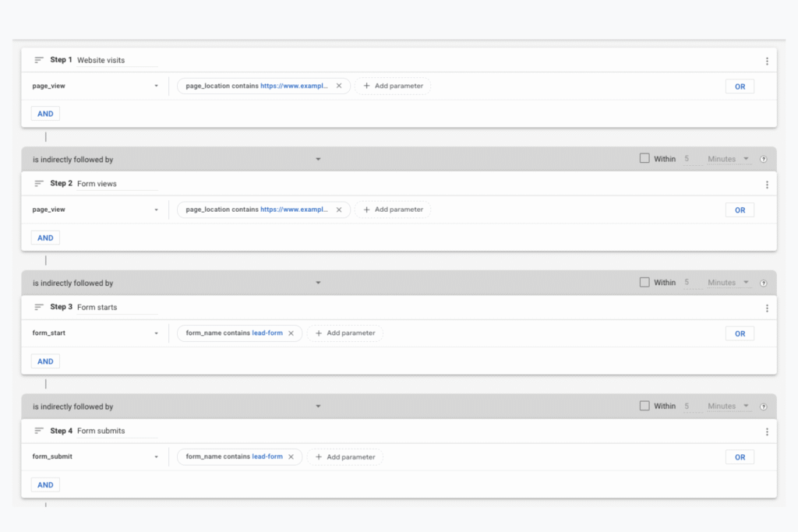Click AND button in Step 2
798x532 pixels.
click(x=45, y=238)
